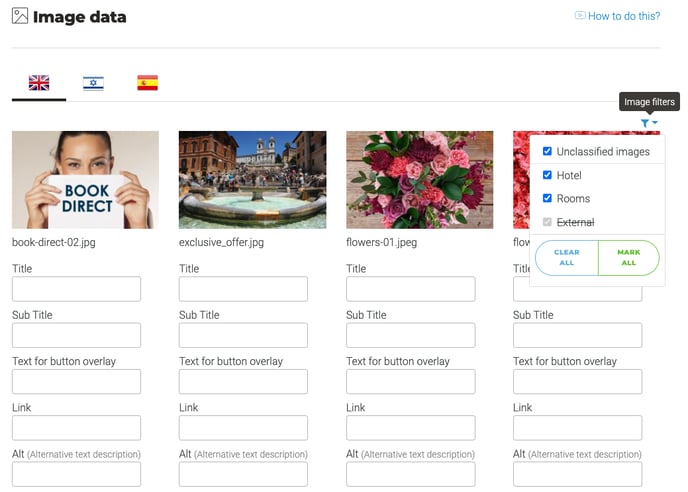Click the video icon next to How to do this
The width and height of the screenshot is (688, 492).
tap(580, 16)
